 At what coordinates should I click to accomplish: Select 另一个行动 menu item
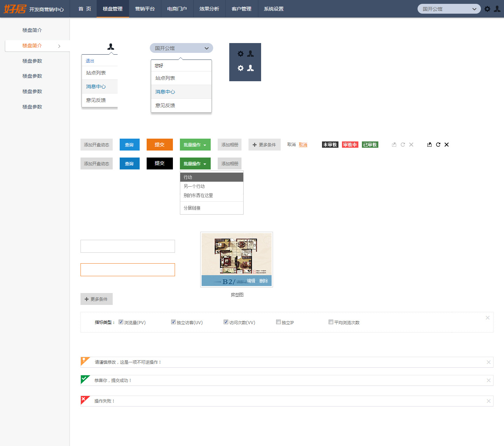pyautogui.click(x=212, y=186)
